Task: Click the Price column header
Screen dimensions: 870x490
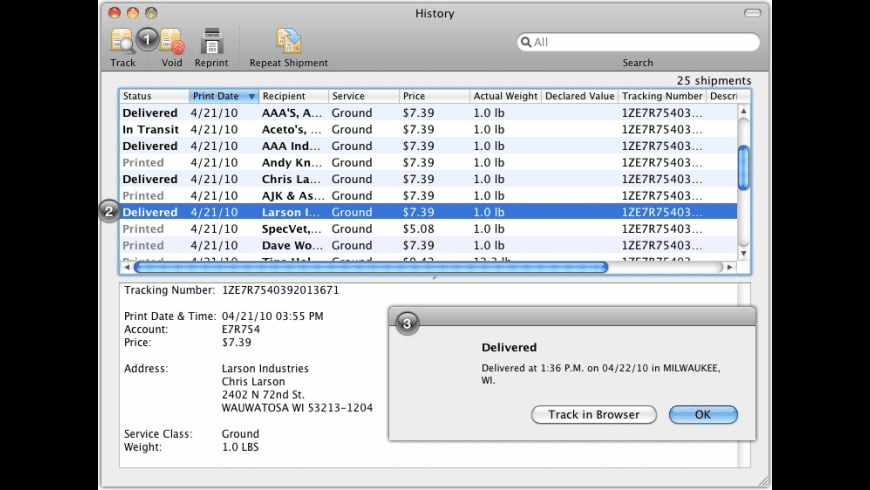Action: [433, 96]
